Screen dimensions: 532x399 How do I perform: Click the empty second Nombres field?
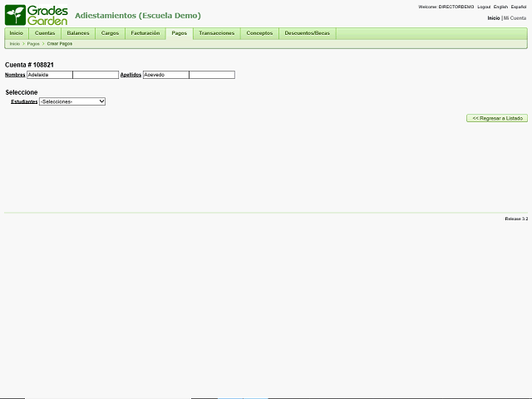pos(96,75)
